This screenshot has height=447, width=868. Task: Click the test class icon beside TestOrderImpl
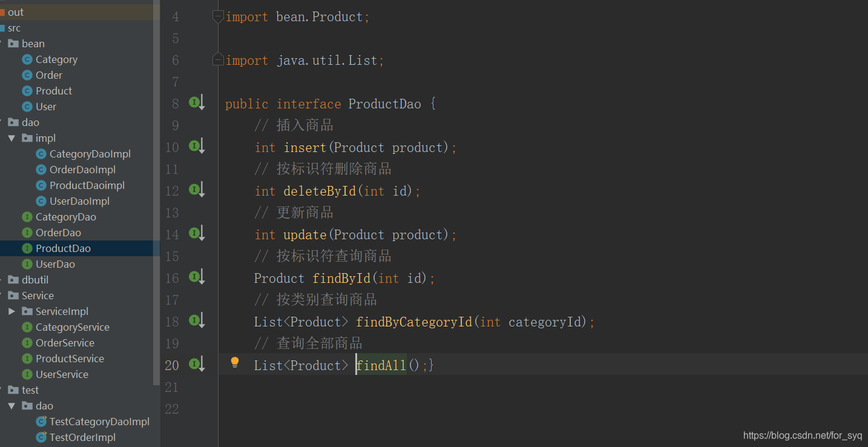tap(41, 437)
